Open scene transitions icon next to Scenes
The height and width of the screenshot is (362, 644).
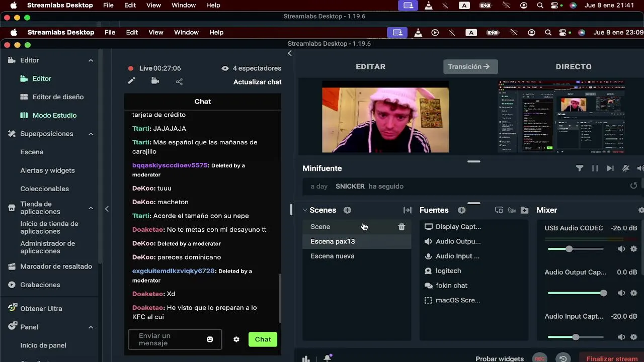[408, 210]
